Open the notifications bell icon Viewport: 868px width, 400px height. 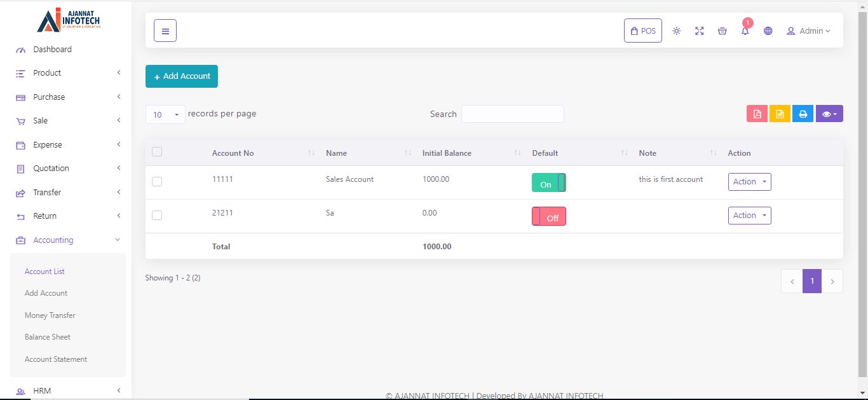[745, 31]
